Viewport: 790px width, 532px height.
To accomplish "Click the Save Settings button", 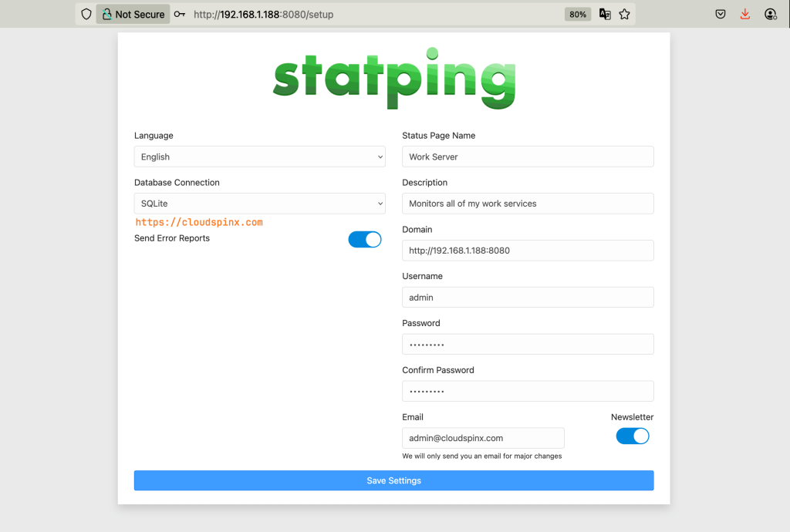I will tap(394, 480).
